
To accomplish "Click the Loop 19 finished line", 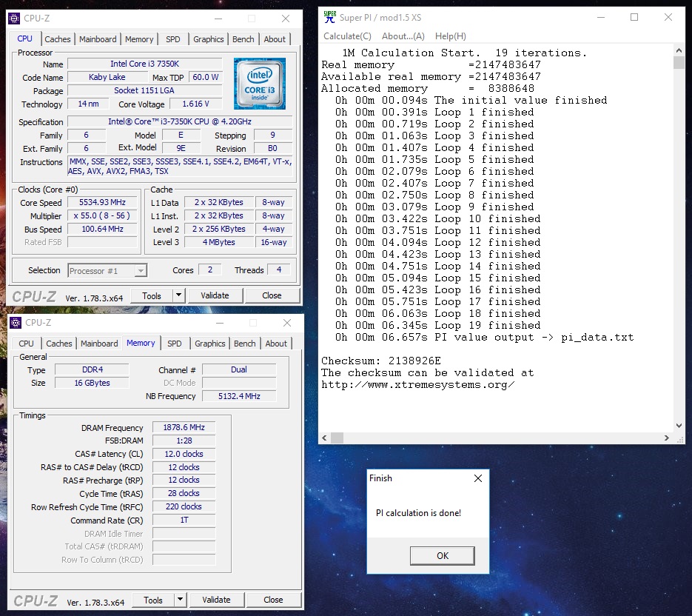I will 437,326.
